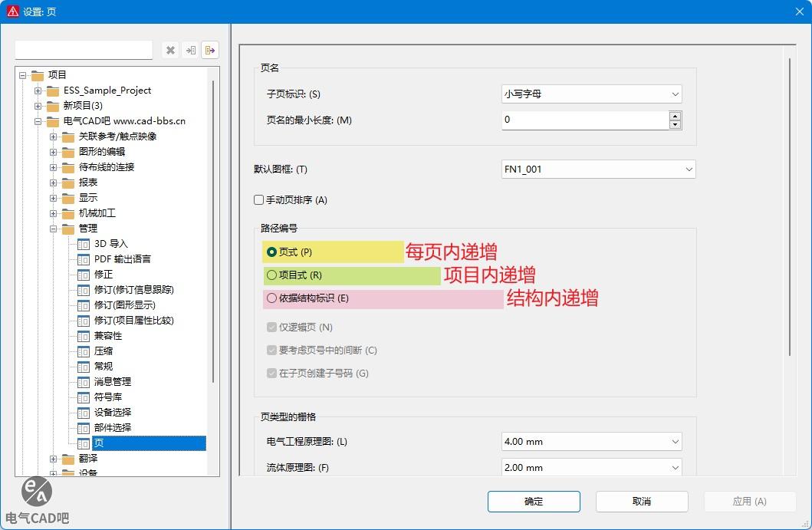This screenshot has height=530, width=812.
Task: Select 修订(修订信息跟踪) tree item
Action: (x=133, y=290)
